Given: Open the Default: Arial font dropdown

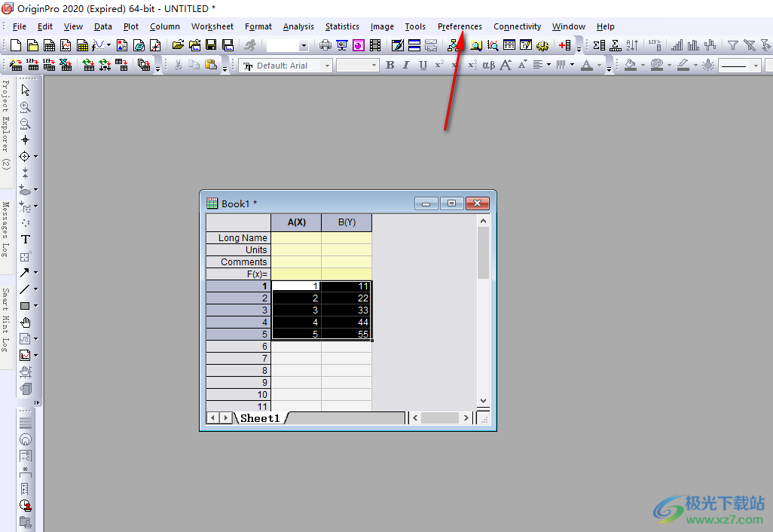Looking at the screenshot, I should [x=327, y=66].
